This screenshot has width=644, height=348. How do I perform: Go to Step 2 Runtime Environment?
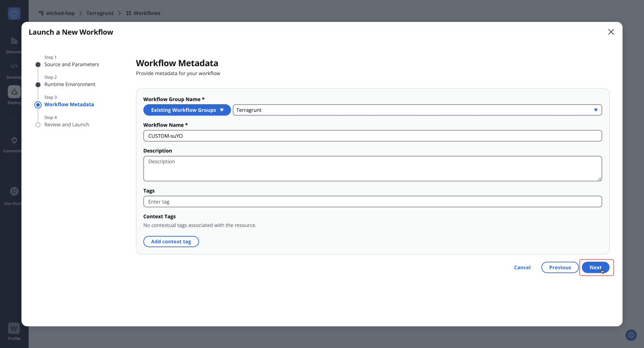click(x=70, y=85)
